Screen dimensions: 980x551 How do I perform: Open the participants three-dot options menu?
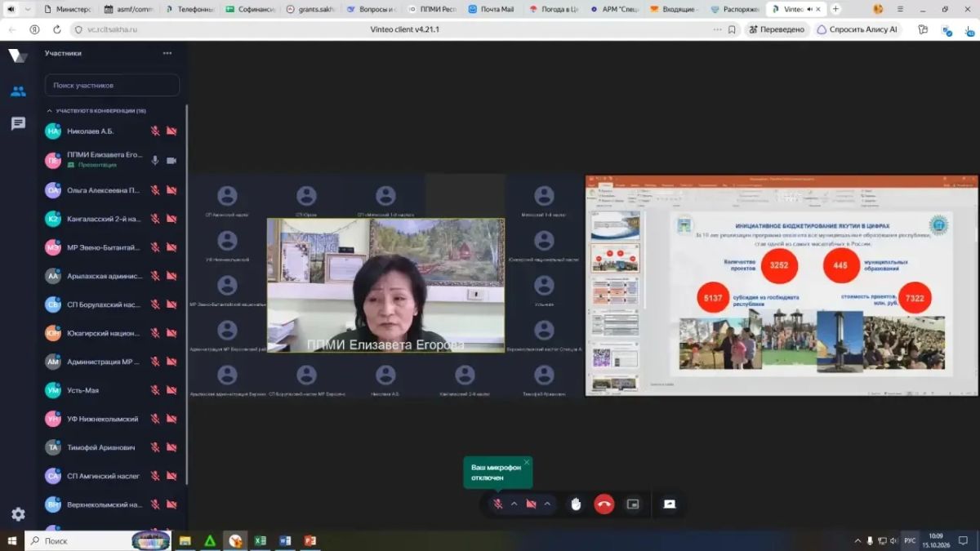(x=167, y=53)
